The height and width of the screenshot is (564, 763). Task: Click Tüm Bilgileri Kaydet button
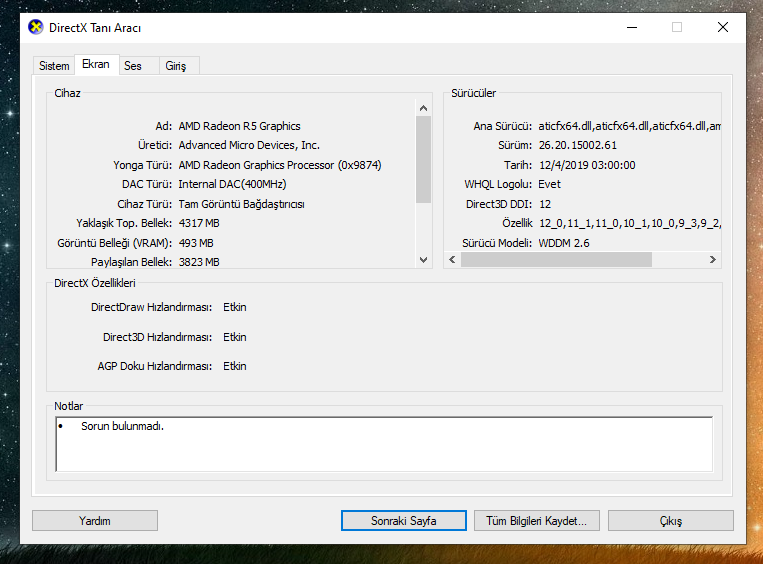tap(537, 521)
